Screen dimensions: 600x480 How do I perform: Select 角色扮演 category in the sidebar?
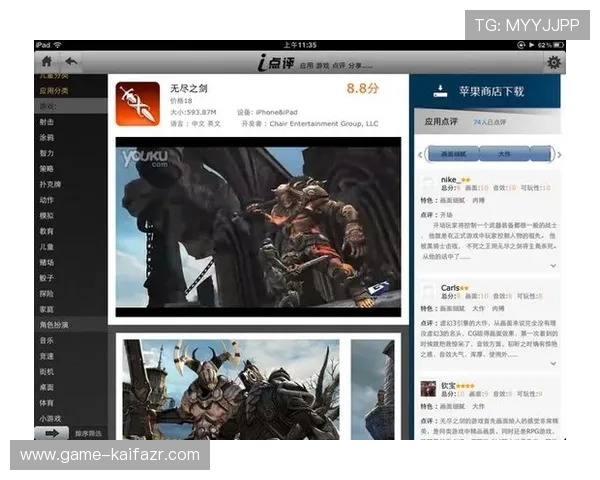pos(54,325)
